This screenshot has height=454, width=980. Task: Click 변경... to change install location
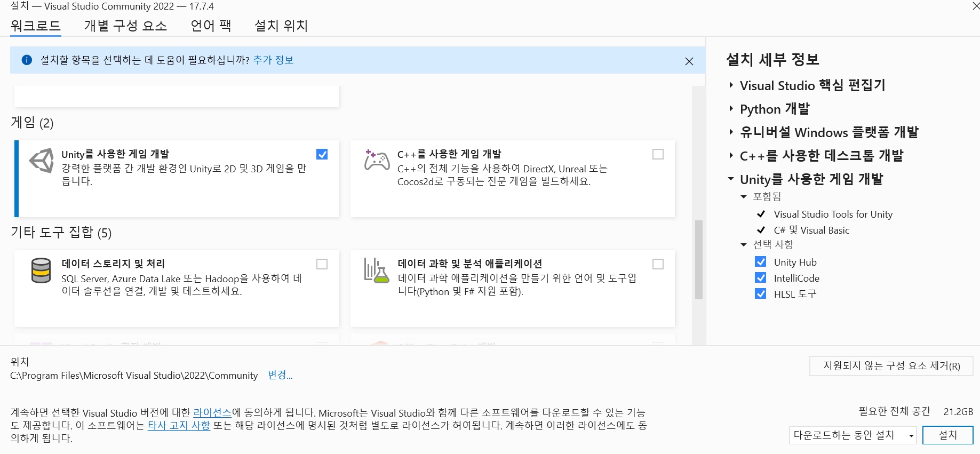click(280, 375)
